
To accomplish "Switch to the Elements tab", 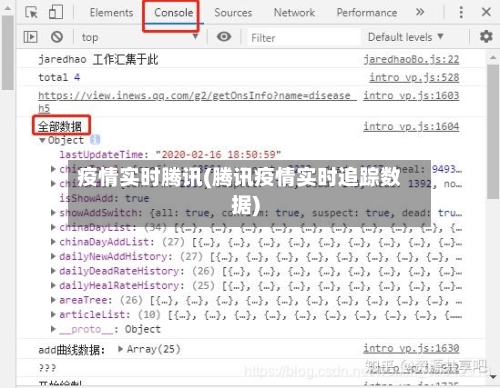I will pos(111,13).
